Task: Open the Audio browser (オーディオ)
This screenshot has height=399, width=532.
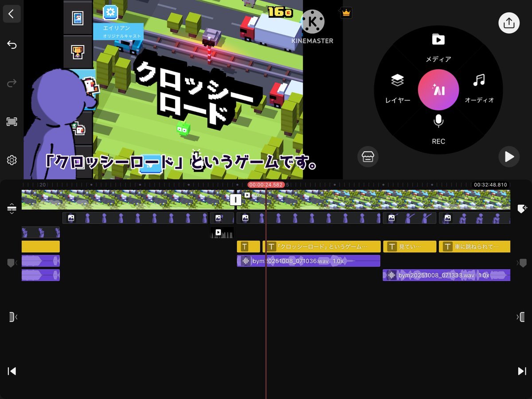Action: 479,88
